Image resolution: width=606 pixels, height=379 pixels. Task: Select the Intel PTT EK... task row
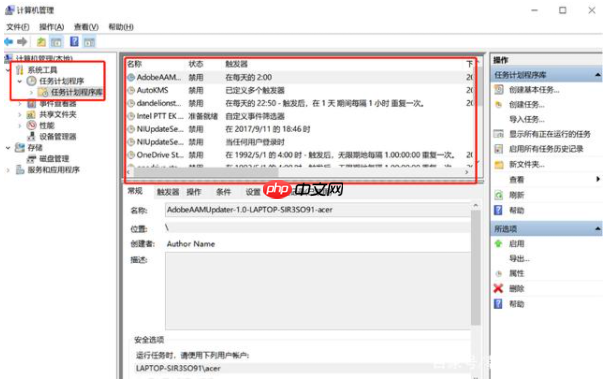(301, 116)
